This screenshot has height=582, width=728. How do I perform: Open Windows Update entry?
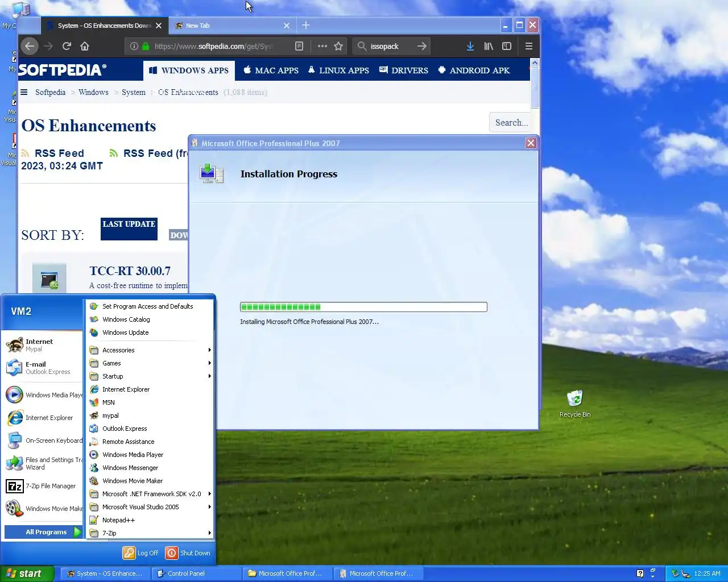point(150,332)
